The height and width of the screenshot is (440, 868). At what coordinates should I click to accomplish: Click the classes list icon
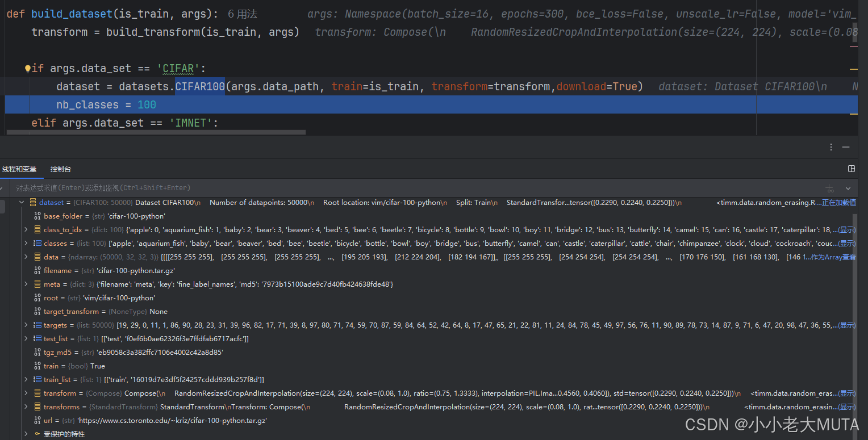pos(37,243)
